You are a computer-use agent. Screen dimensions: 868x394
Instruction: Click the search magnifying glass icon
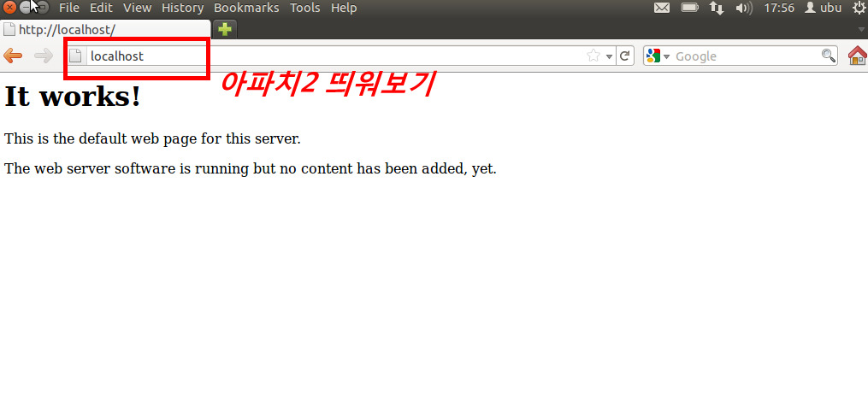tap(828, 56)
